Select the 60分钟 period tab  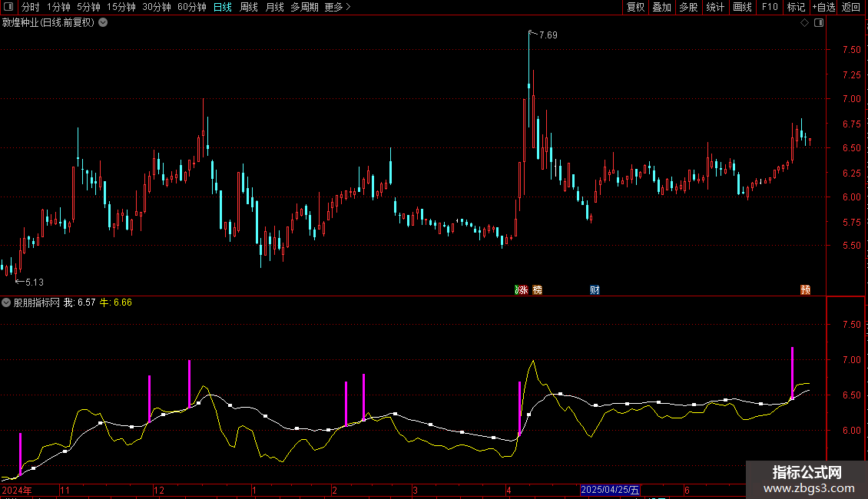point(192,7)
